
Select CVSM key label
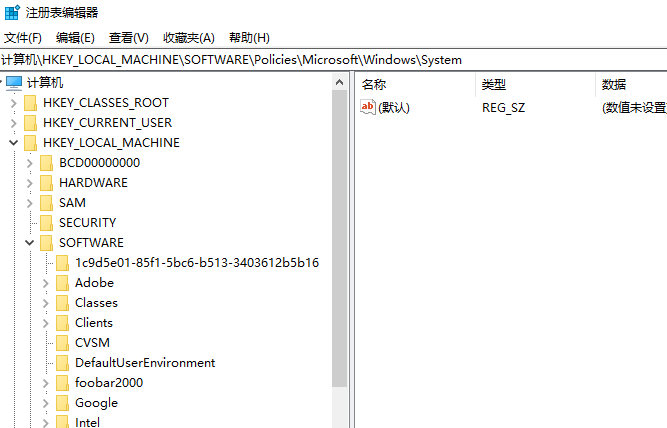92,343
